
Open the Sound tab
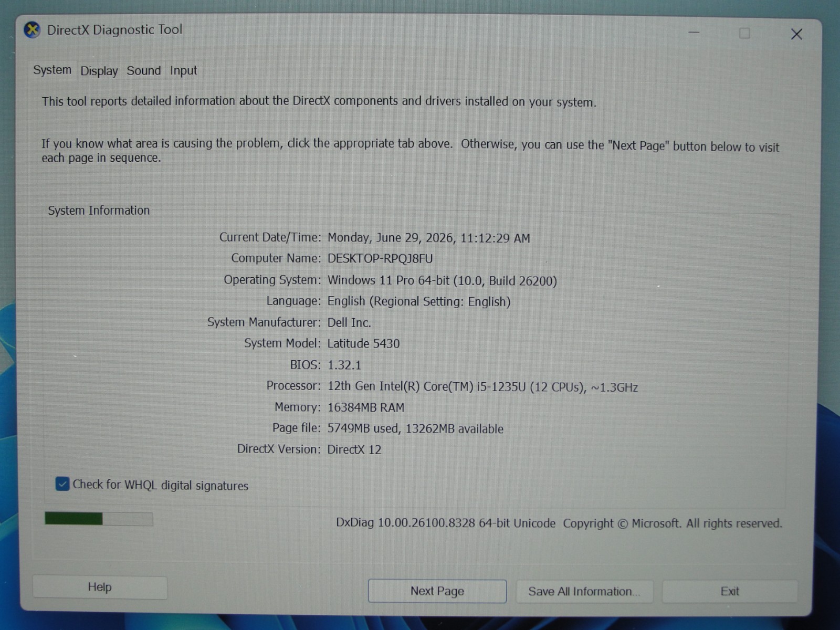pos(143,70)
